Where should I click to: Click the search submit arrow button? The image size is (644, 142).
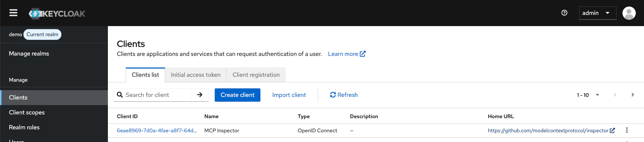(x=200, y=95)
